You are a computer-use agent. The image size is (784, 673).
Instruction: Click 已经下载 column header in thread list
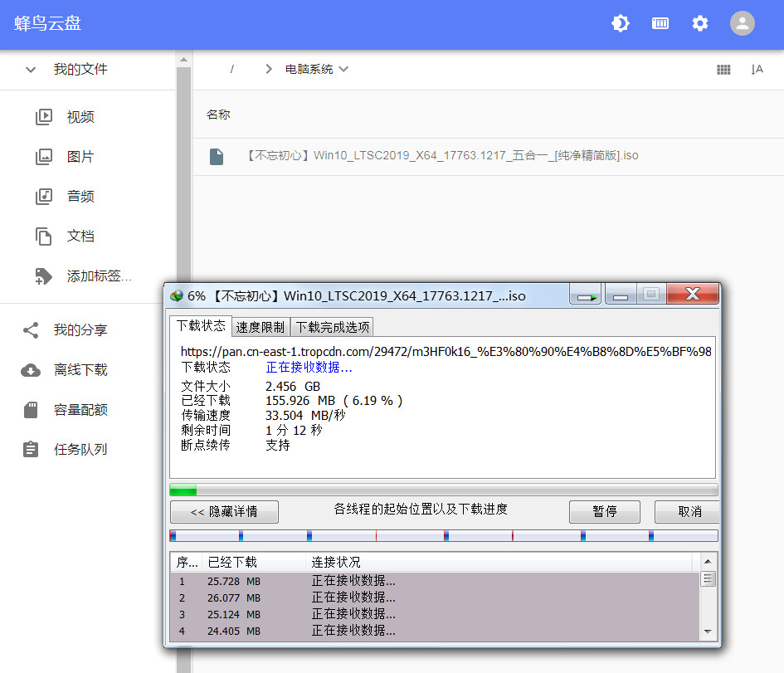pos(254,563)
